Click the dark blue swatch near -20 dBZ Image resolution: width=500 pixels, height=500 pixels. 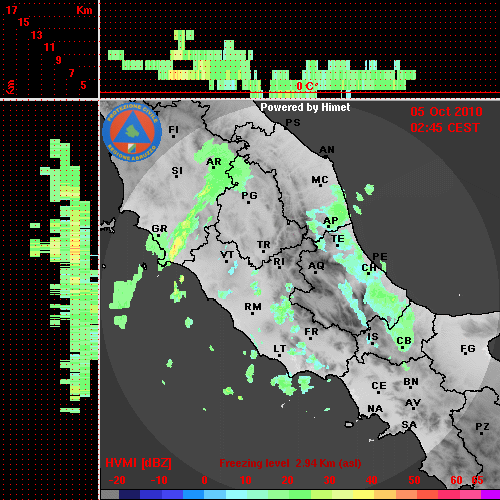point(130,495)
